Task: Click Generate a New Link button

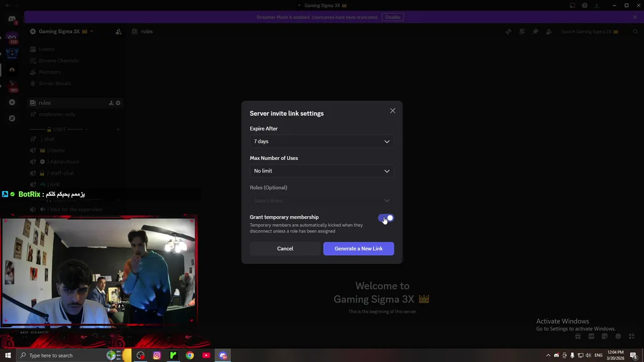Action: tap(359, 248)
